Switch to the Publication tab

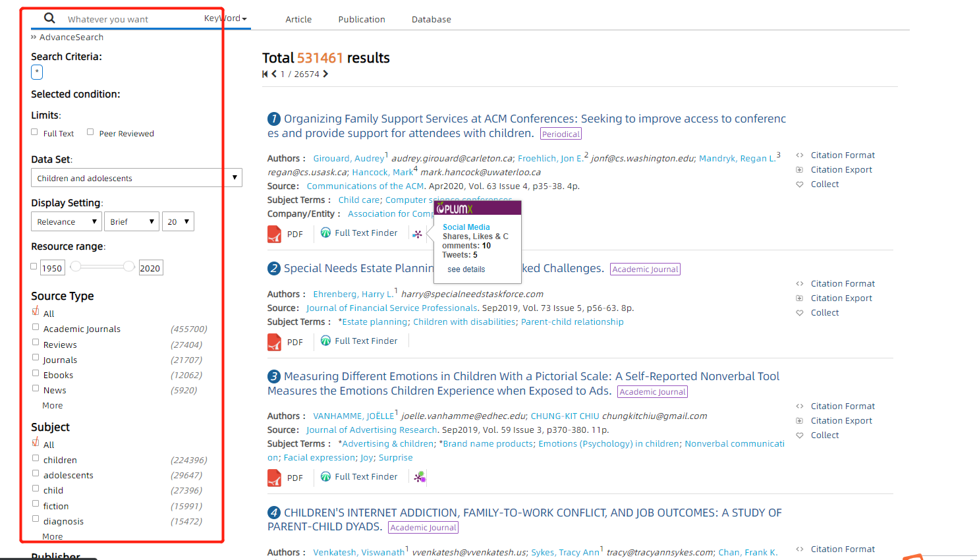(362, 19)
